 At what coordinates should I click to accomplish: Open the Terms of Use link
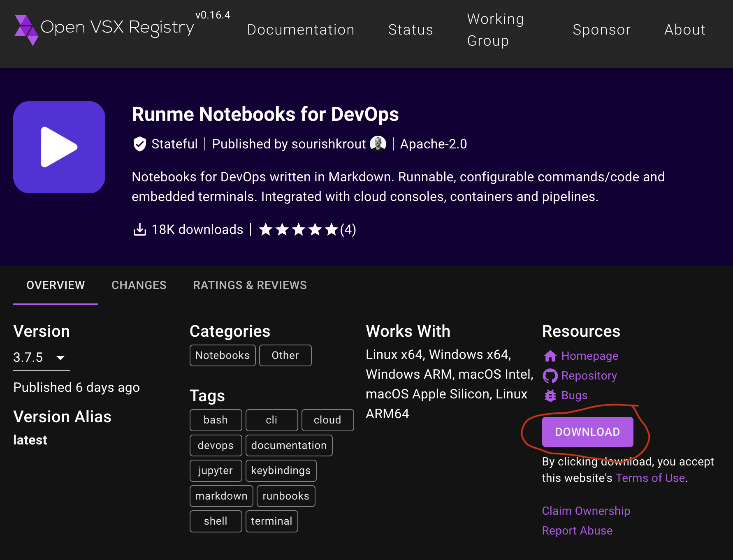click(x=650, y=478)
